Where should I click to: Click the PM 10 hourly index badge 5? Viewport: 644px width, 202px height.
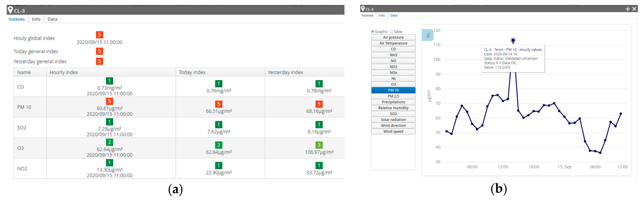click(109, 101)
